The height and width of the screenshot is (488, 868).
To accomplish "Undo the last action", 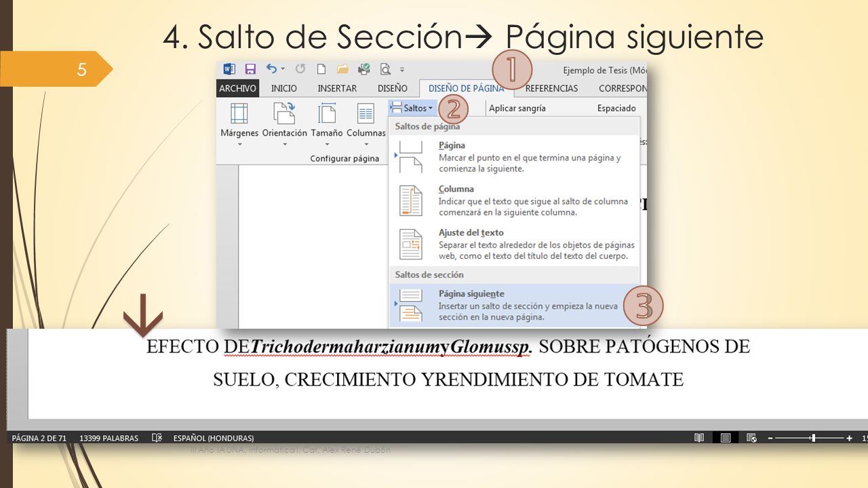I will point(272,69).
